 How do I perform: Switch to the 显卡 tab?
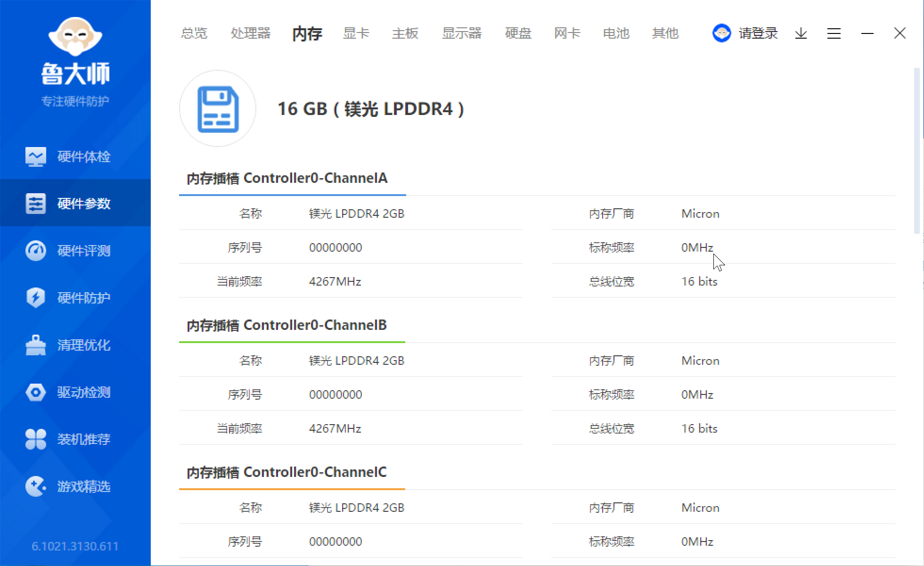356,33
